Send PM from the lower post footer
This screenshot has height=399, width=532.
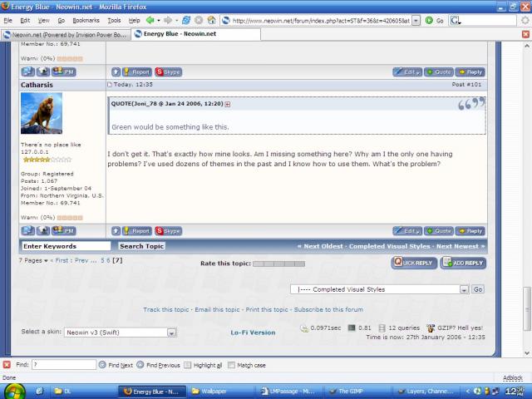click(x=64, y=231)
